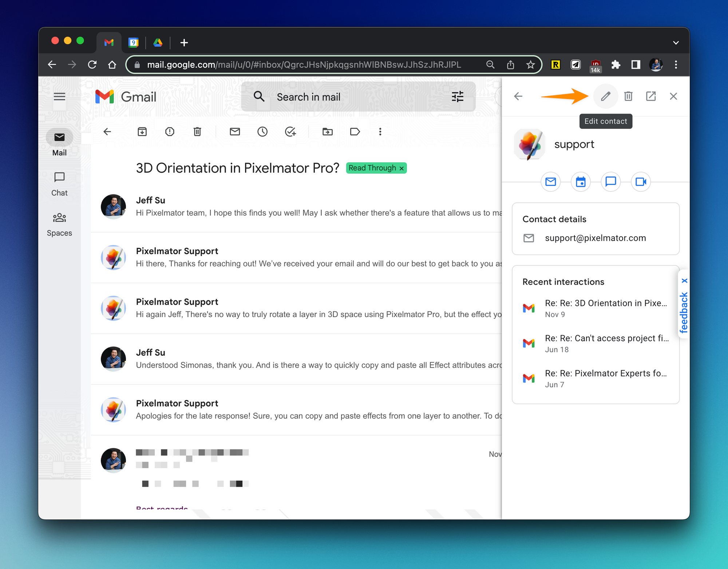Open contact in new window icon

pos(651,96)
